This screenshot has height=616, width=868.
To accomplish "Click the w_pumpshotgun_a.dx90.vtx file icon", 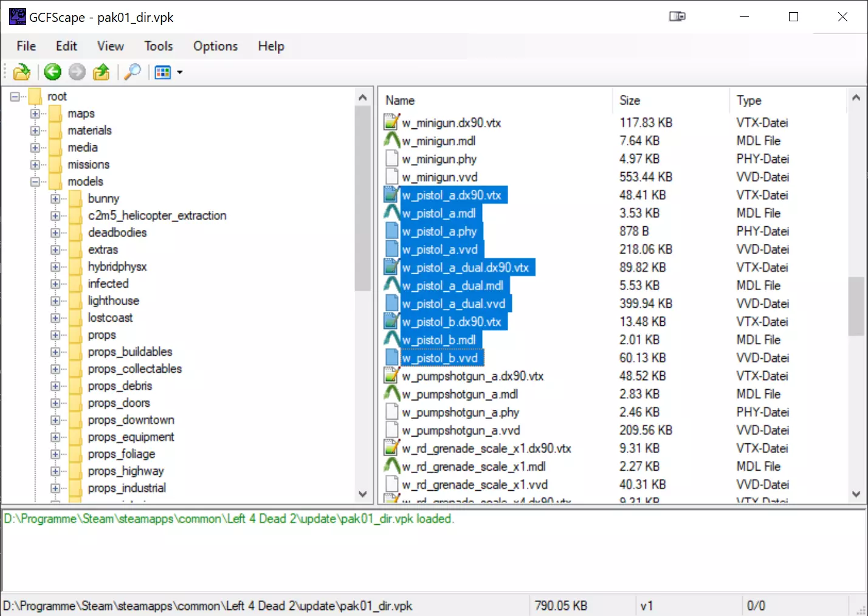I will click(x=392, y=376).
